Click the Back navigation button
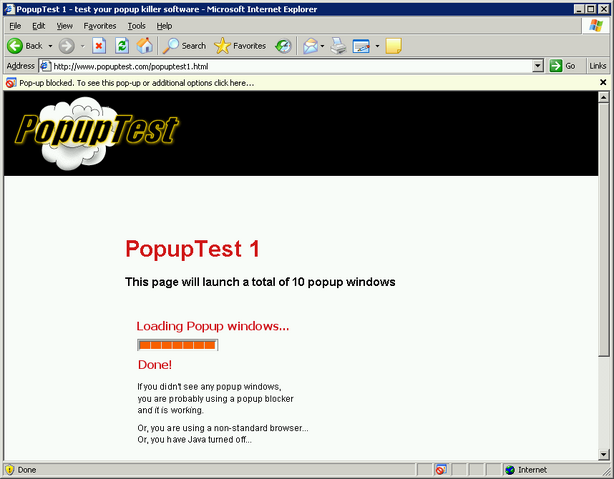This screenshot has width=614, height=479. [x=24, y=46]
